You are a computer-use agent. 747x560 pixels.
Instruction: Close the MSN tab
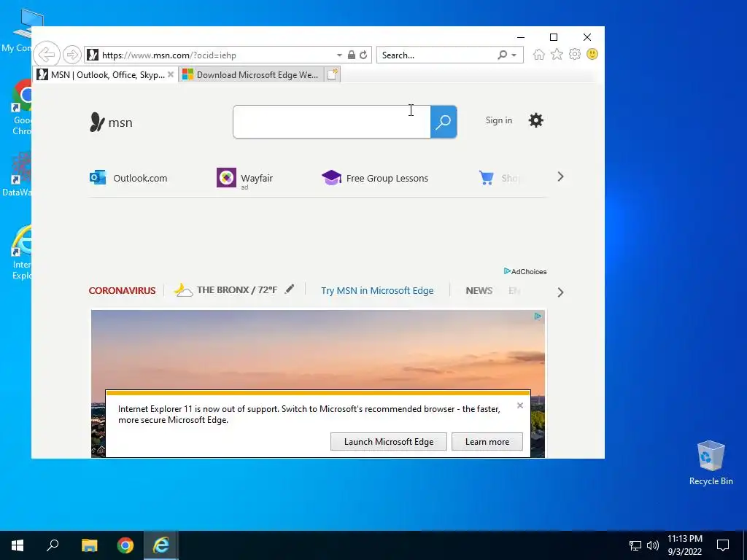pyautogui.click(x=171, y=74)
